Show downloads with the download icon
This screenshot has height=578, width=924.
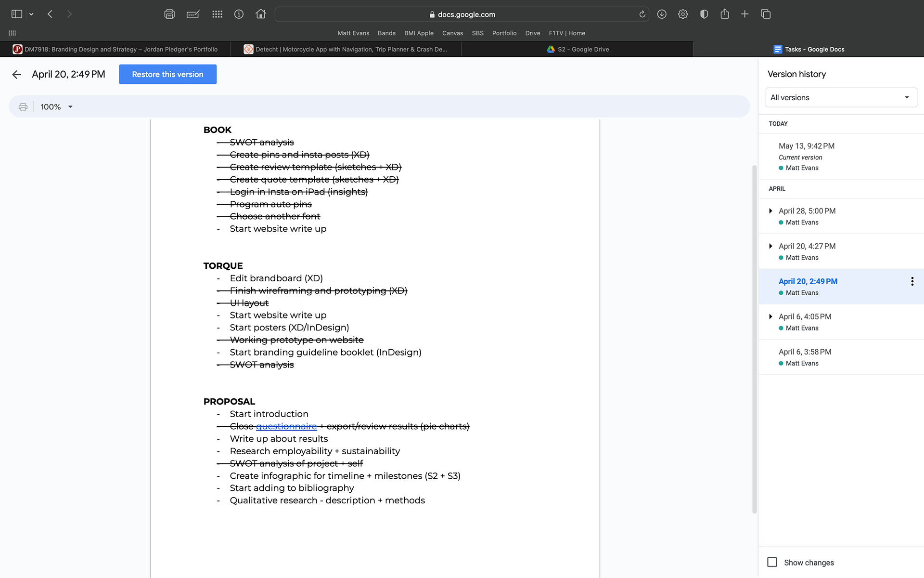coord(662,14)
